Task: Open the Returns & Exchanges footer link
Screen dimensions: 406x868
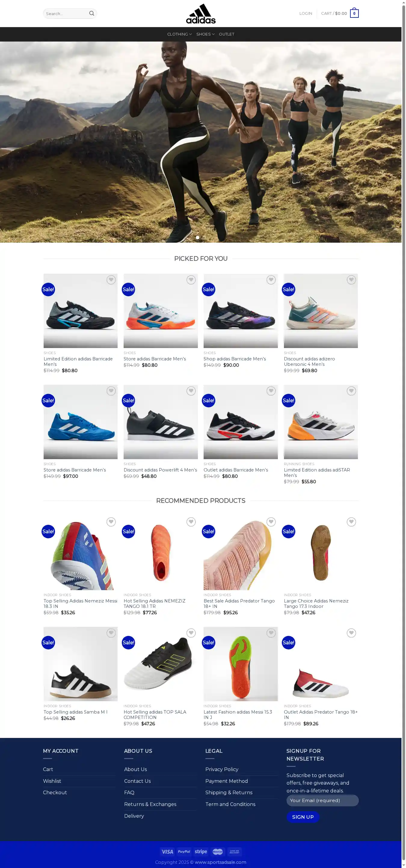Action: coord(150,804)
